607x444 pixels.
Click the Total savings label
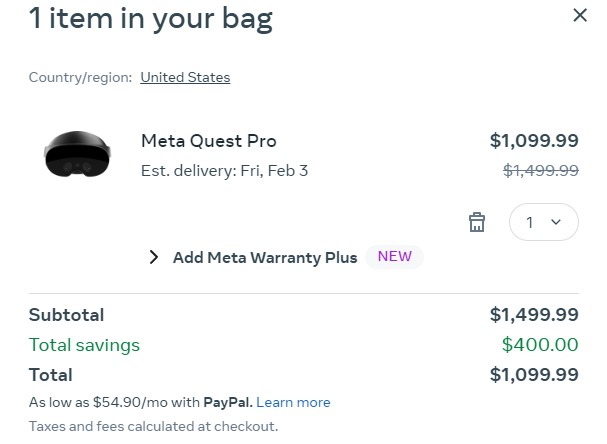[x=84, y=345]
